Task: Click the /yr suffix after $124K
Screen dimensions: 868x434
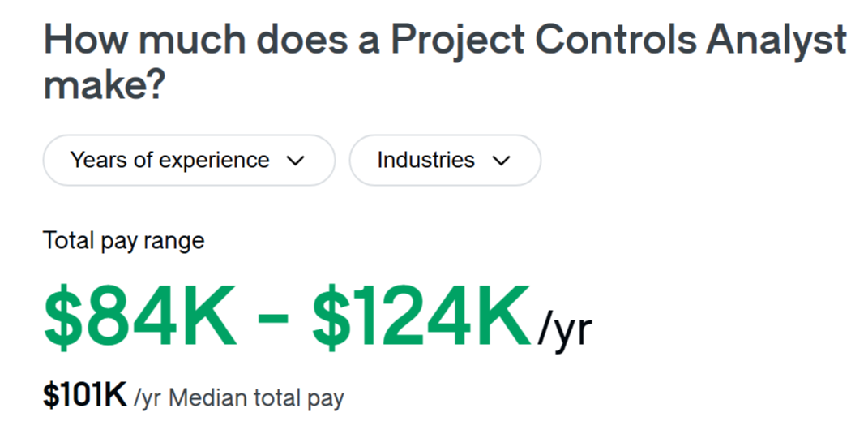Action: (x=564, y=330)
